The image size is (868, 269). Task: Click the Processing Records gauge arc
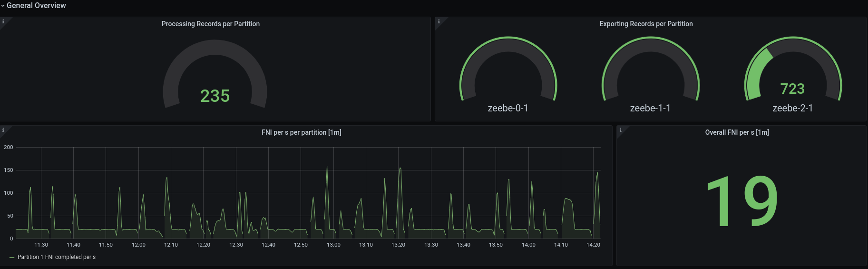[215, 48]
